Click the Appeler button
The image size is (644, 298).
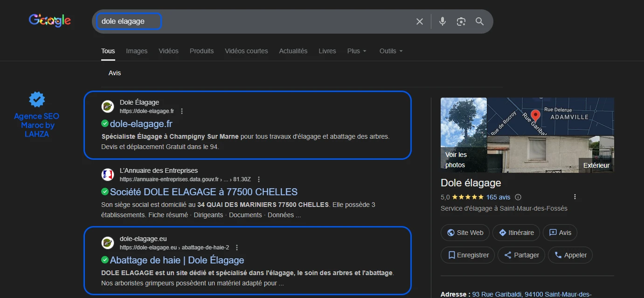coord(570,255)
